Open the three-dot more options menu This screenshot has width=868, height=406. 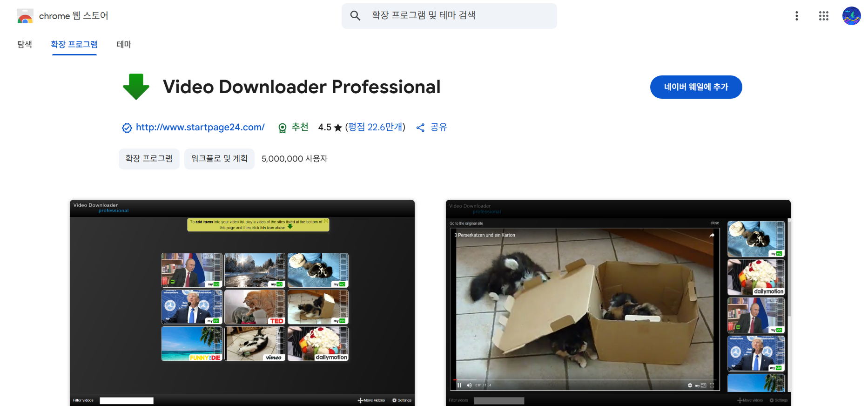[x=797, y=16]
